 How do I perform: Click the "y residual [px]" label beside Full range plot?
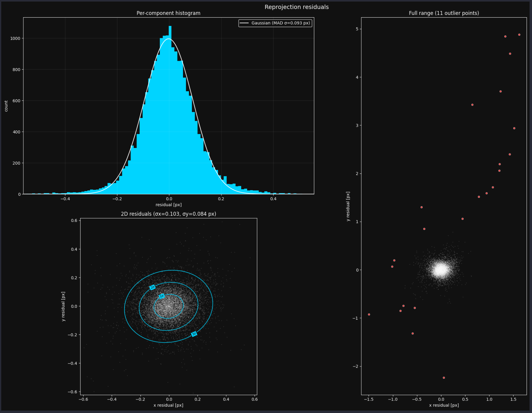click(348, 206)
